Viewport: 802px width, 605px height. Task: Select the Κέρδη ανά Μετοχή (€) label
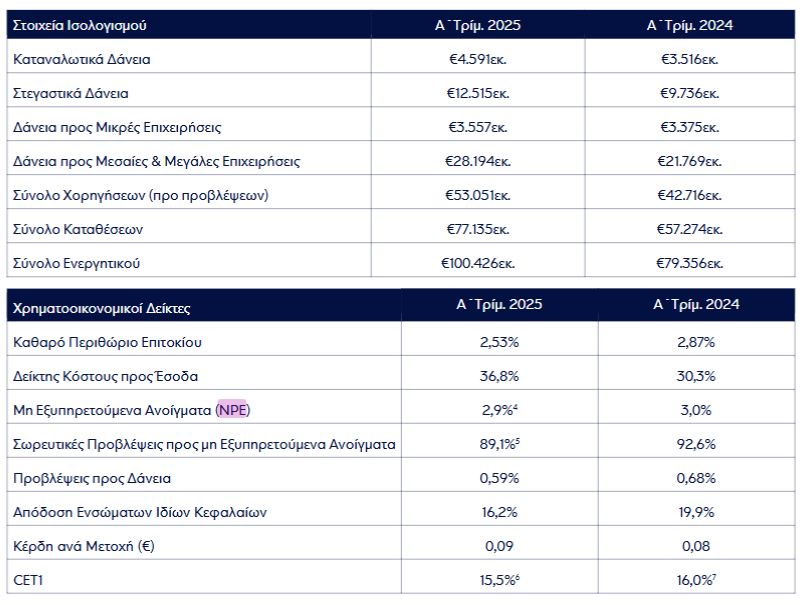click(85, 546)
